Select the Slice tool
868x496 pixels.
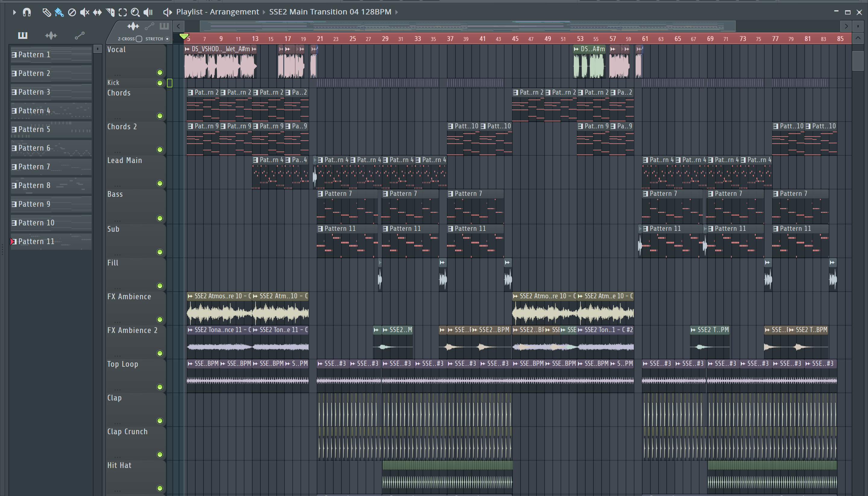(110, 12)
